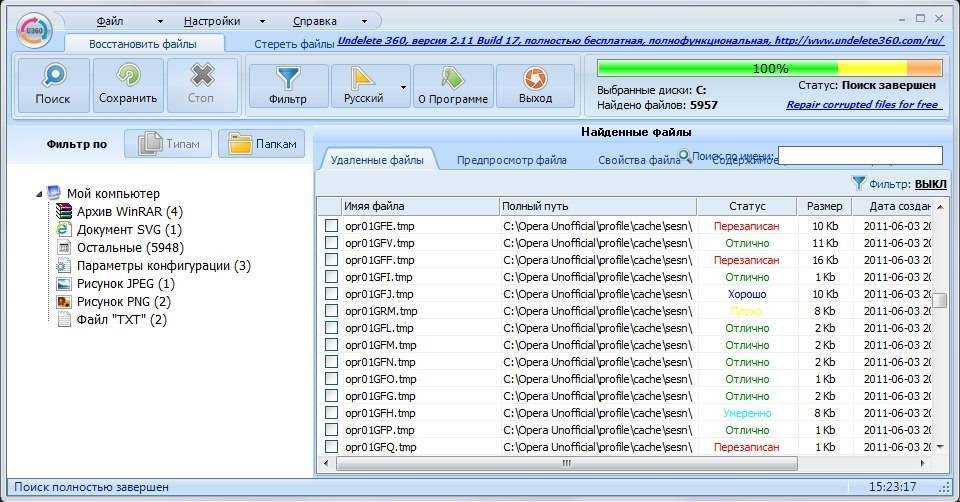
Task: Tick the checkbox for opr01GFL.tmp
Action: [331, 328]
